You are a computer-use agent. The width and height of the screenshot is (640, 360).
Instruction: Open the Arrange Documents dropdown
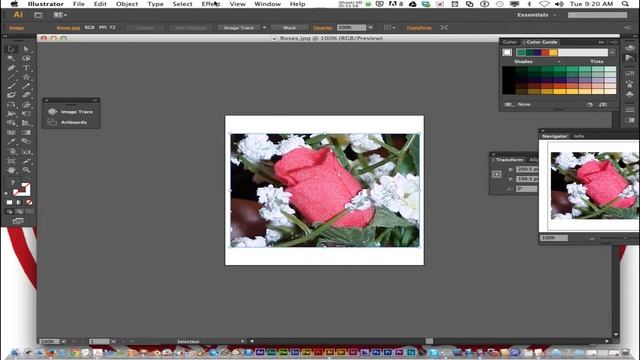(x=60, y=15)
